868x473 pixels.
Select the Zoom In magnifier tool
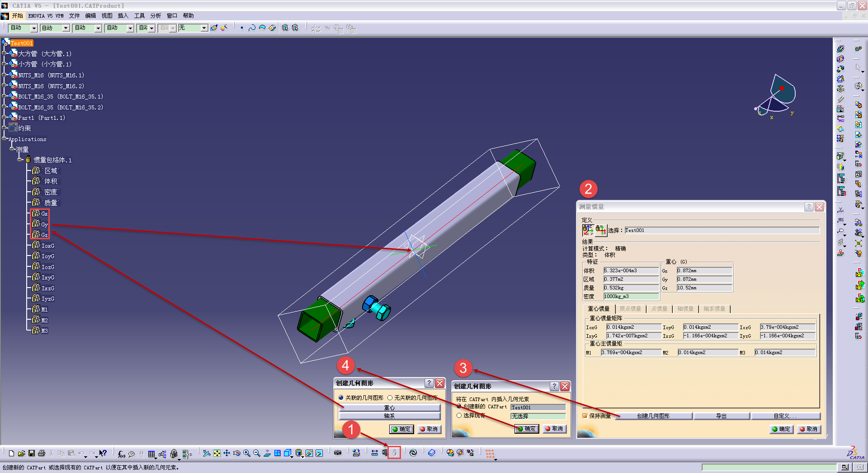[x=247, y=453]
